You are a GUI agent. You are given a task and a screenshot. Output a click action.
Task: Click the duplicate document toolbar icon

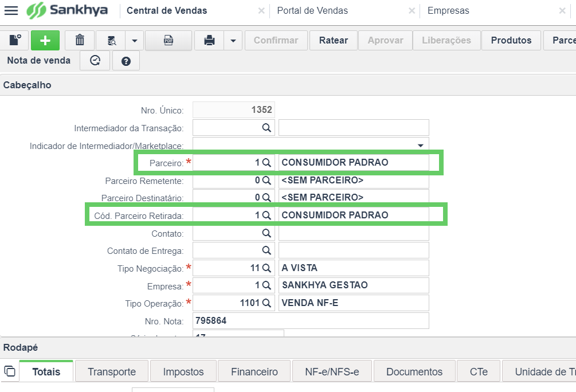click(x=15, y=40)
